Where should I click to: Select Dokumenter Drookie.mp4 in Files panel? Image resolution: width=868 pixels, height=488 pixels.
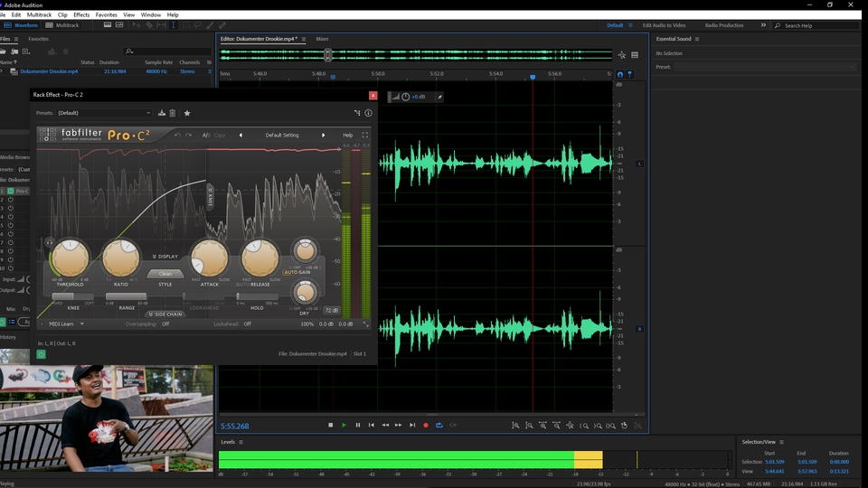49,71
